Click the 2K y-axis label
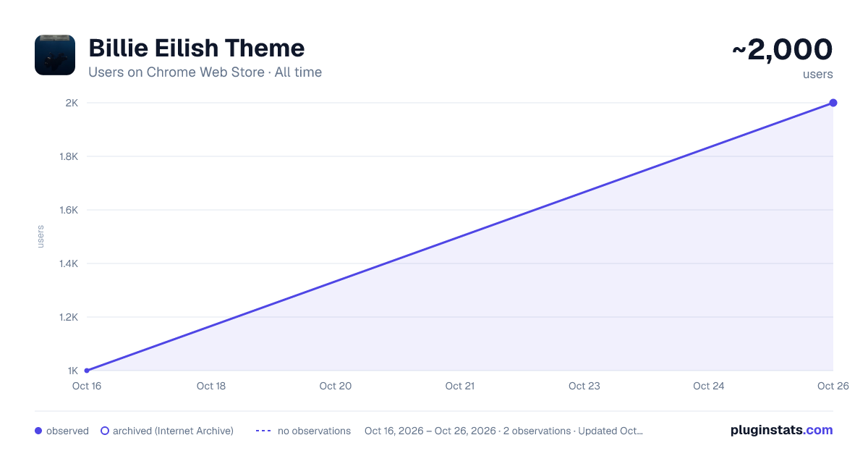 tap(72, 103)
